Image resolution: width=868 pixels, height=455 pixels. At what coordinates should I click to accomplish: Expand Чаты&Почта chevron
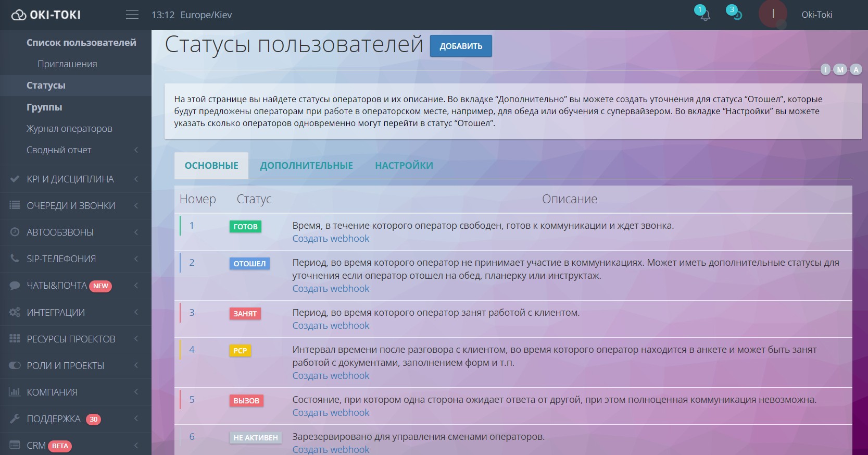(136, 285)
